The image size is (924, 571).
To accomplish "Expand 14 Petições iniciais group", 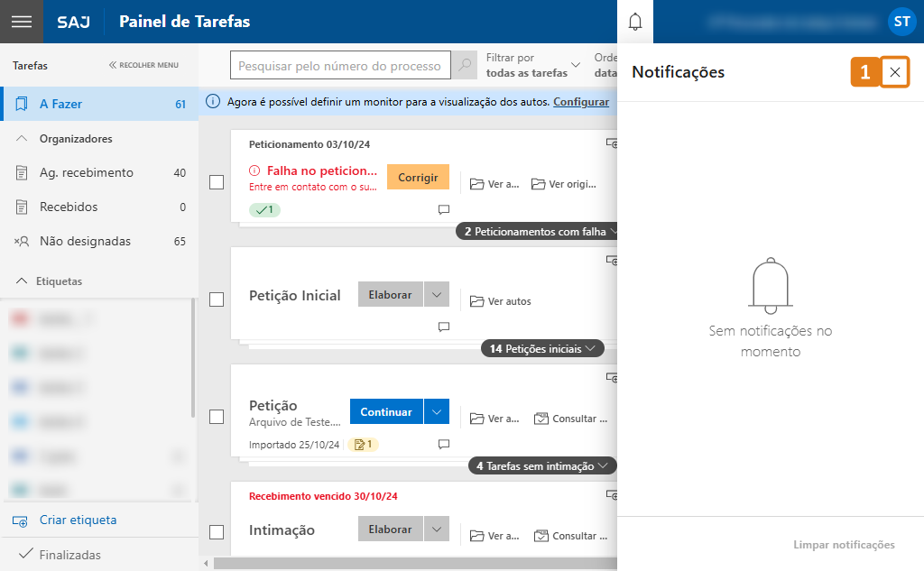I will point(542,349).
